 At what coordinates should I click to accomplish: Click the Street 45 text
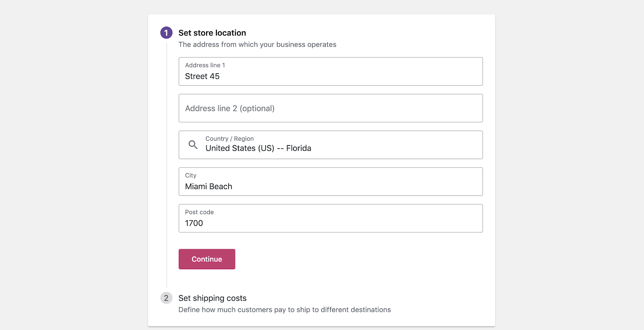[x=202, y=76]
